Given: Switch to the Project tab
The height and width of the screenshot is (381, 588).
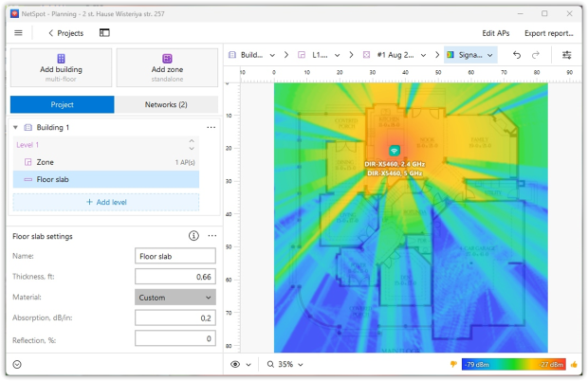Looking at the screenshot, I should click(63, 104).
